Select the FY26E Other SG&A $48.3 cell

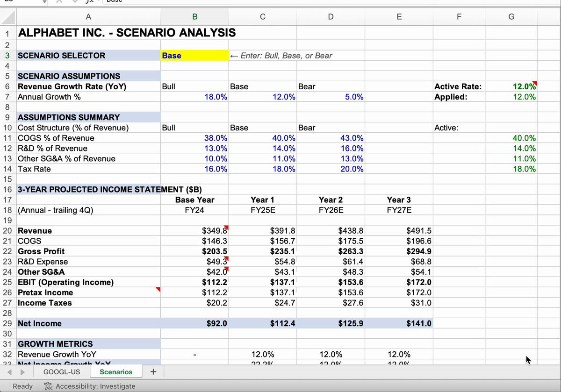pyautogui.click(x=331, y=271)
